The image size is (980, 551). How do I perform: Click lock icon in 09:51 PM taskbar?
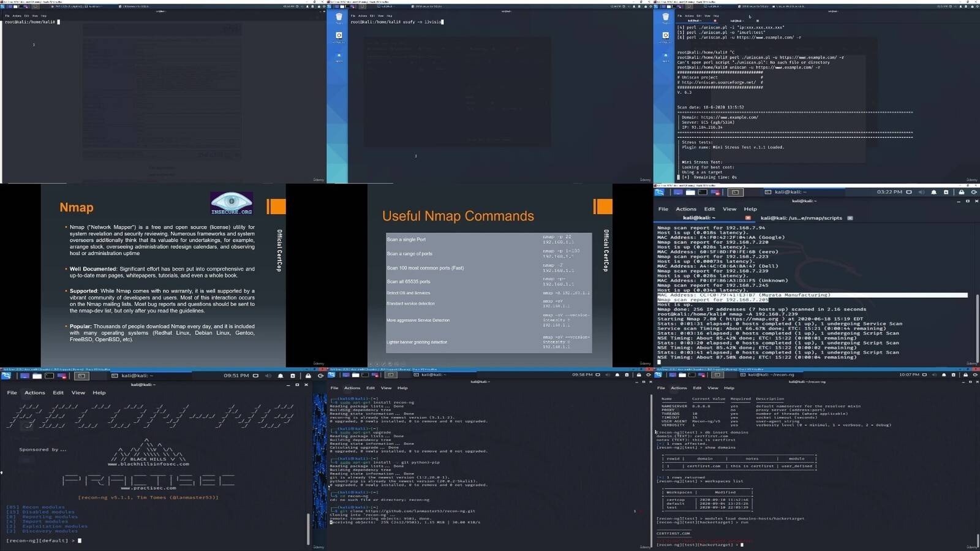tap(308, 376)
